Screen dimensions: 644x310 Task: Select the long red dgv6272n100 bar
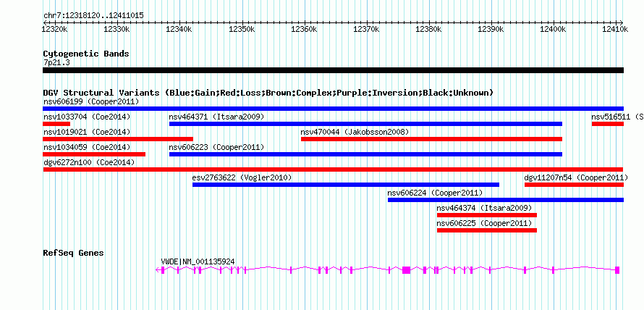point(333,169)
